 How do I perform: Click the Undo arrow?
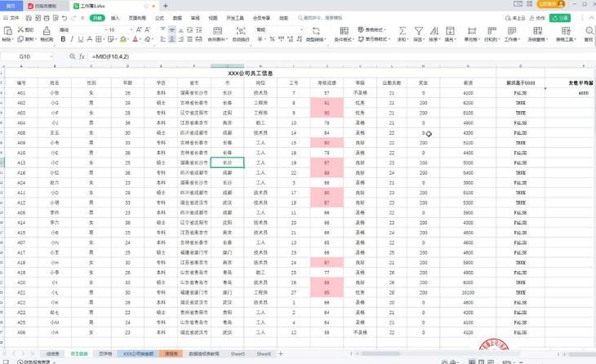[64, 18]
